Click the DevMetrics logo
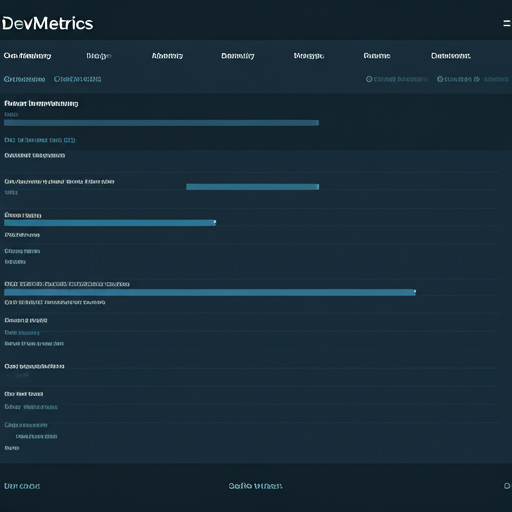Screen dimensions: 512x512 tap(48, 24)
